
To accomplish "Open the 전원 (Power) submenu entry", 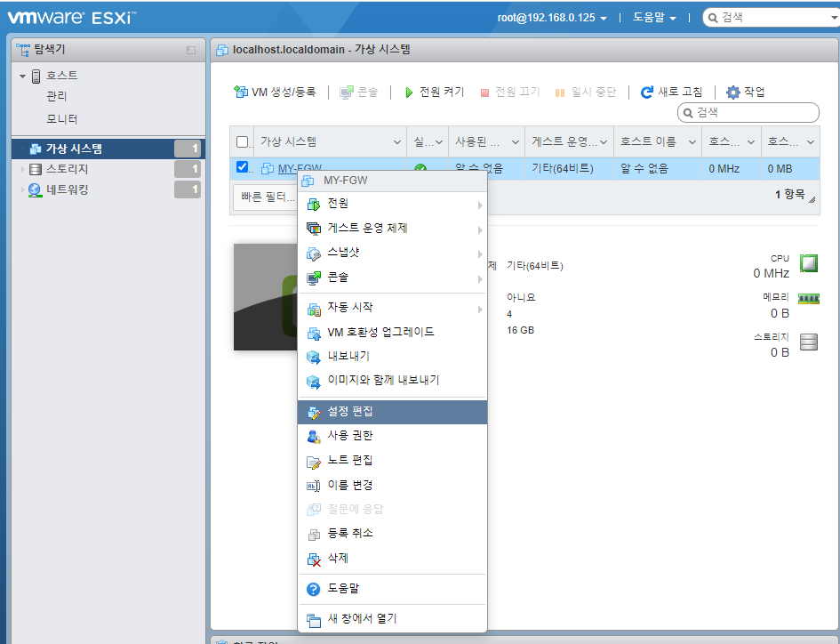I will 392,204.
